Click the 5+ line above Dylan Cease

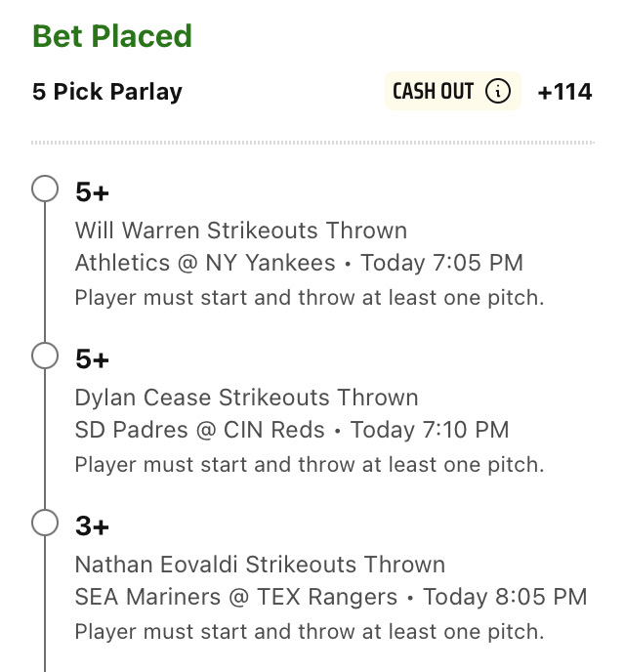[x=92, y=358]
